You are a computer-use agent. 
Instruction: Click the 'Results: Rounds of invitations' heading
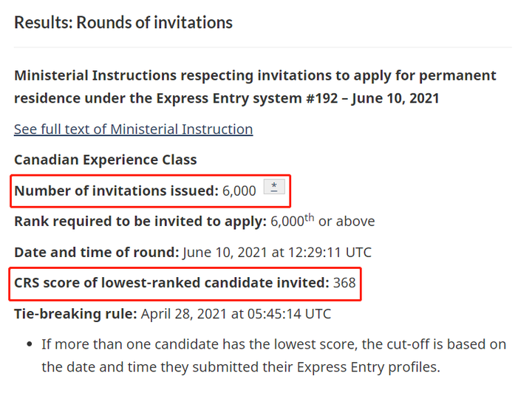(x=123, y=23)
